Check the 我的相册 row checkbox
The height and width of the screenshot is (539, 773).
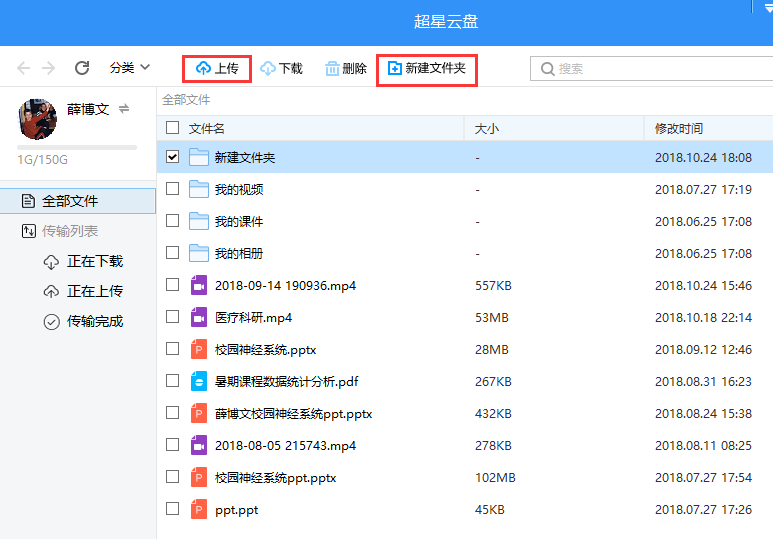pos(173,252)
